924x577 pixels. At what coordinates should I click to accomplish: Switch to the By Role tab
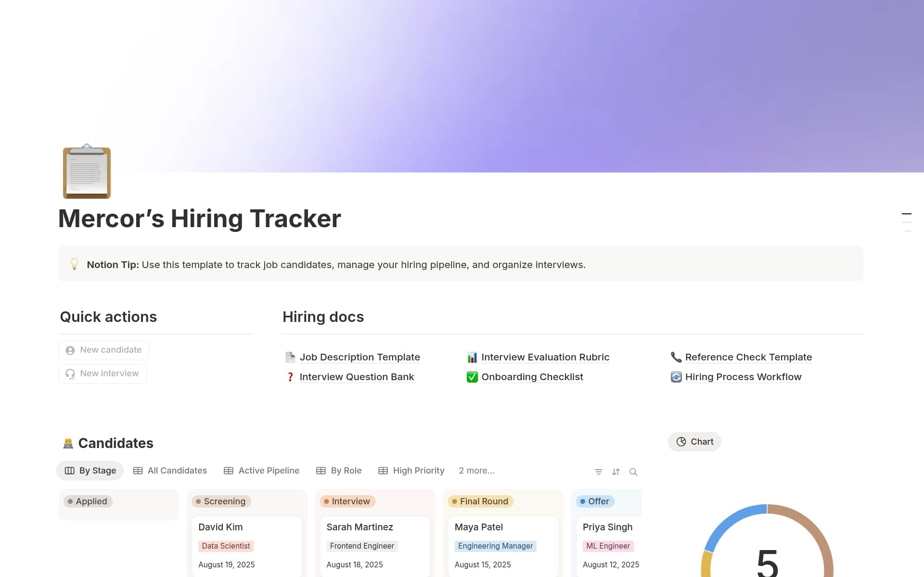[339, 471]
